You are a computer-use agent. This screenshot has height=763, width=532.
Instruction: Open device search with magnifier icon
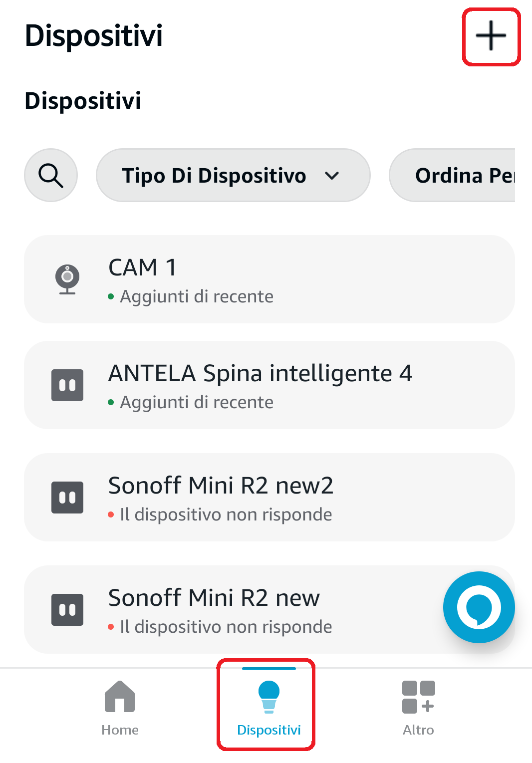tap(51, 175)
